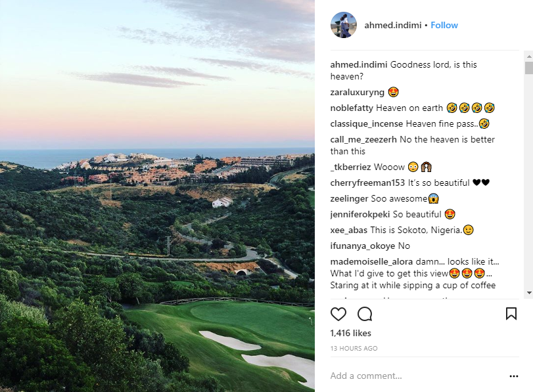
Task: Open noblefatty's profile from comments
Action: (352, 108)
